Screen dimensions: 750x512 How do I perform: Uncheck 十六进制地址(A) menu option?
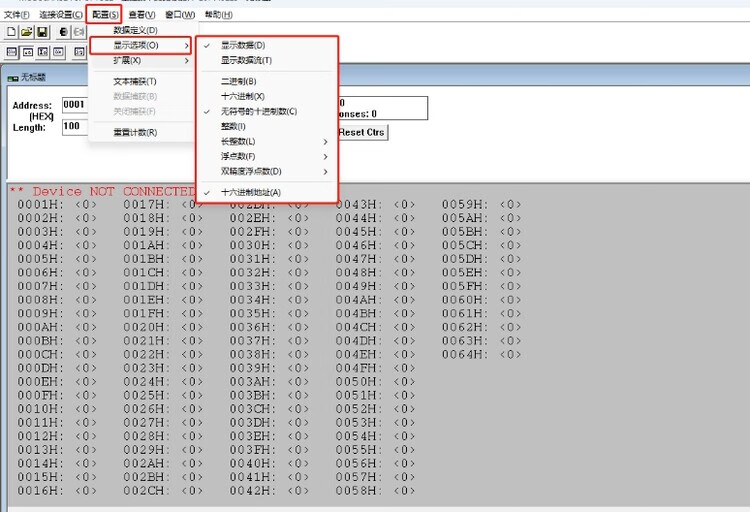click(250, 192)
